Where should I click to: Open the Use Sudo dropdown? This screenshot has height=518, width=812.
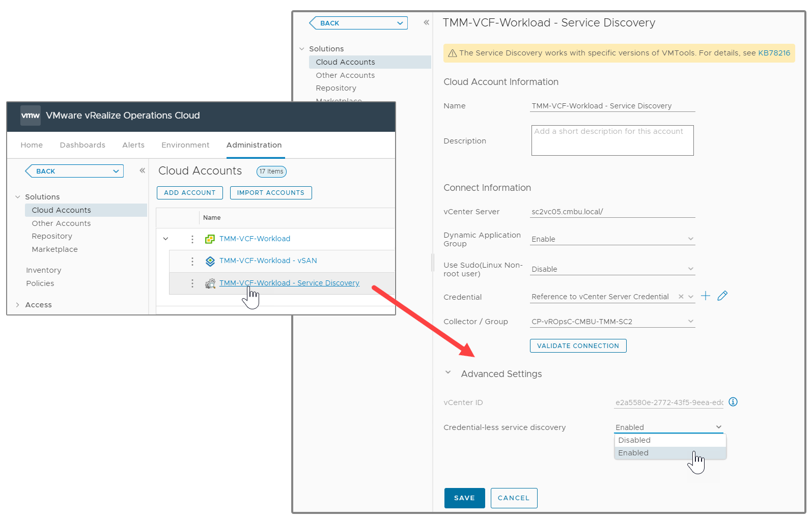(612, 269)
